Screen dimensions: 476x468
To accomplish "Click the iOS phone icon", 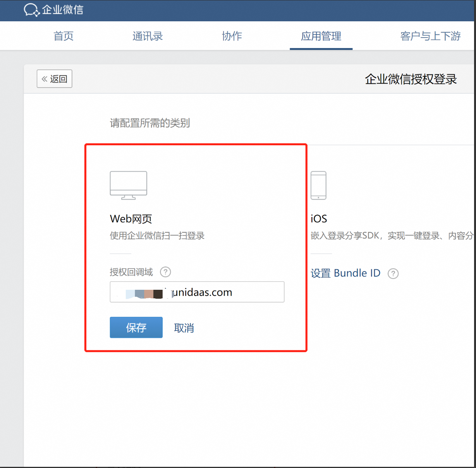I will pyautogui.click(x=318, y=185).
